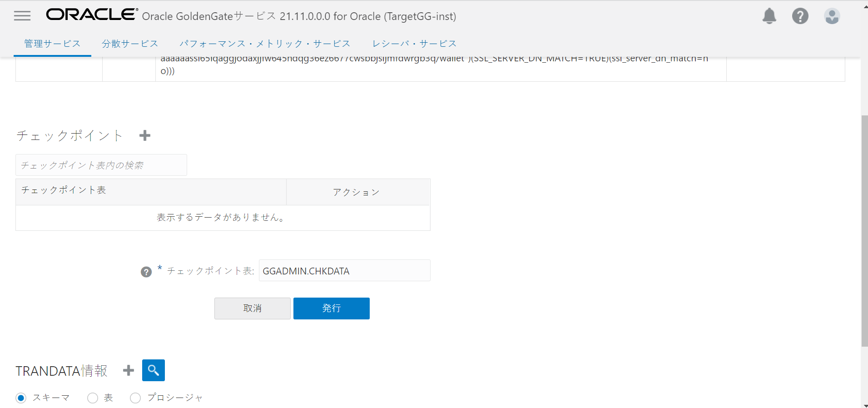The image size is (868, 408).
Task: Show help for チェックポイント表 field
Action: (146, 272)
